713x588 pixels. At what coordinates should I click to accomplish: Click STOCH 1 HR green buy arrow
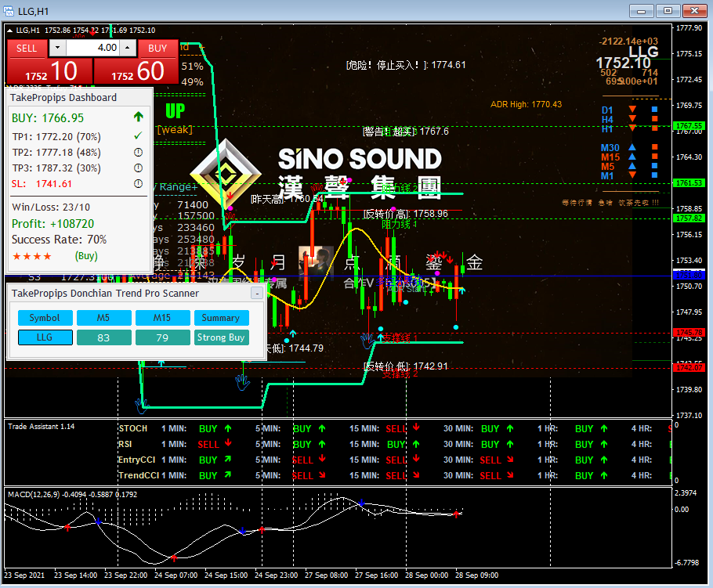click(604, 428)
